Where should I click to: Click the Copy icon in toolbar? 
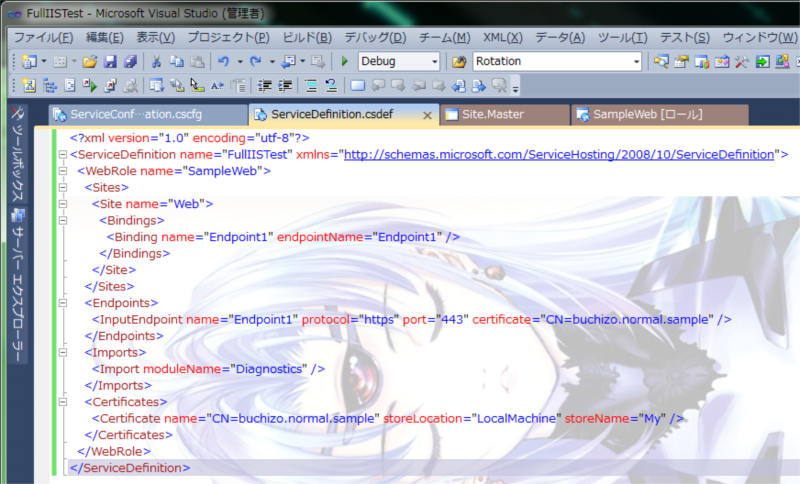pos(177,62)
